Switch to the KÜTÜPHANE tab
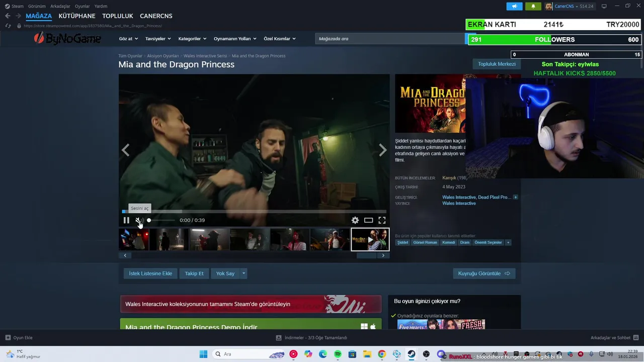Image resolution: width=644 pixels, height=362 pixels. tap(77, 16)
